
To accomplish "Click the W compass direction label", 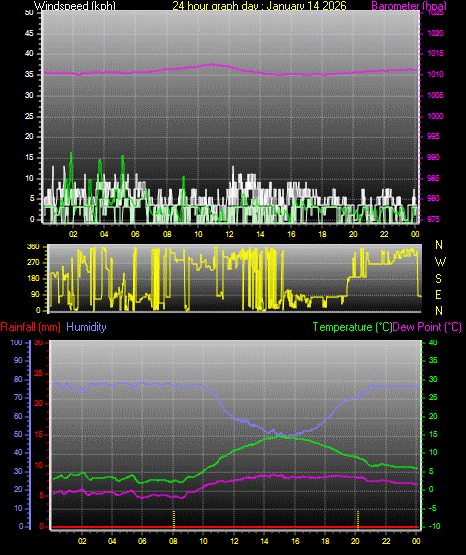I will click(440, 262).
